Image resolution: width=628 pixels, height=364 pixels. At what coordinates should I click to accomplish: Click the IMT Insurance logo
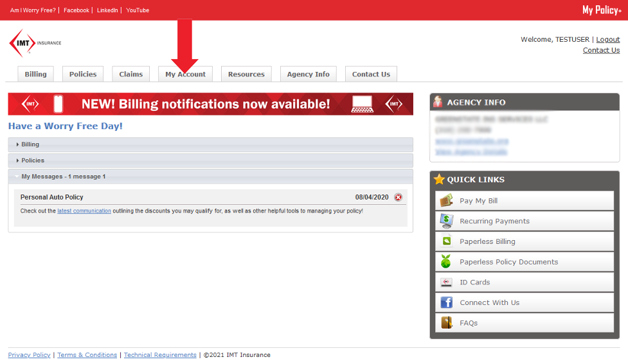(x=35, y=43)
